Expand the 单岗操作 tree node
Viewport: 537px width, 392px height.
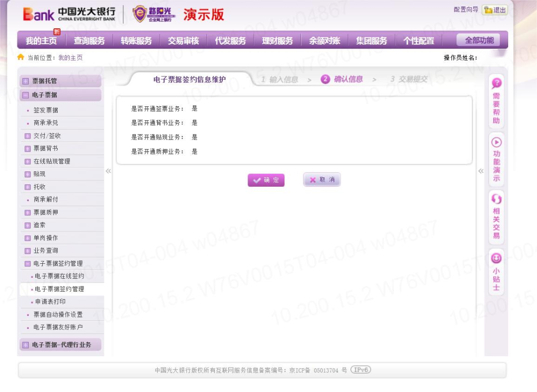[28, 238]
